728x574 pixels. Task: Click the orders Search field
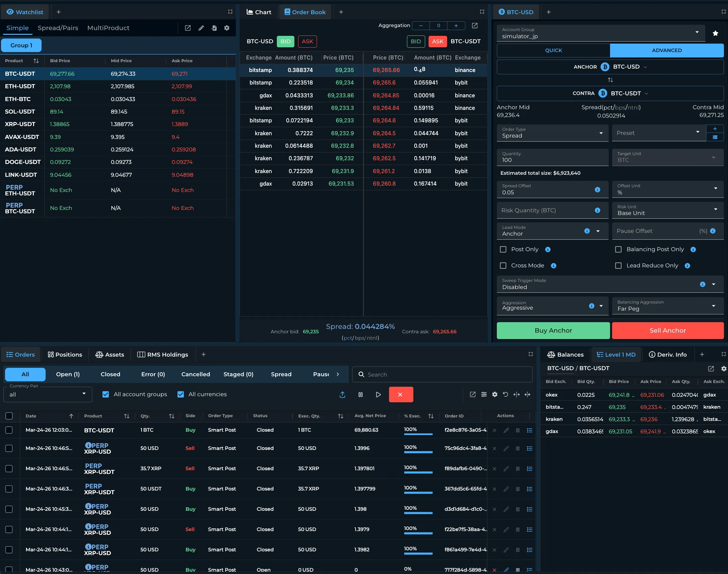point(442,375)
